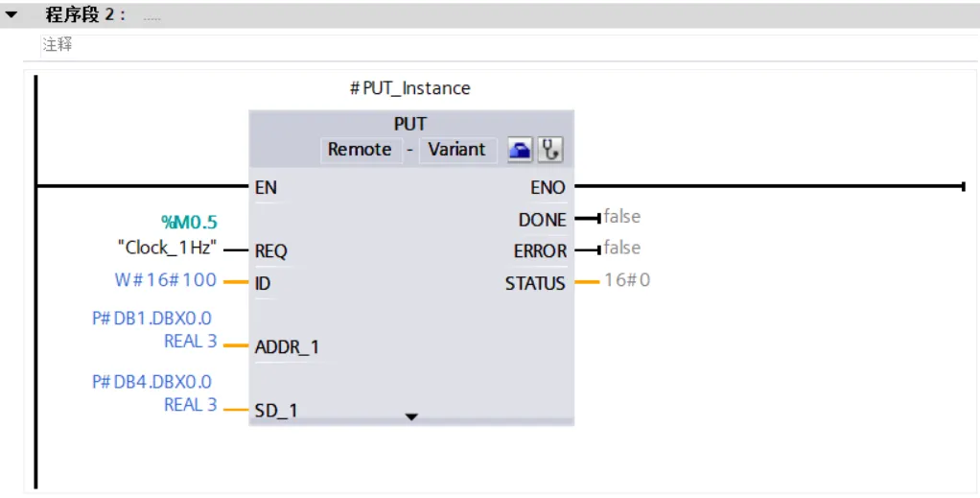Select the Variant type dropdown in PUT
Image resolution: width=980 pixels, height=498 pixels.
click(x=456, y=150)
